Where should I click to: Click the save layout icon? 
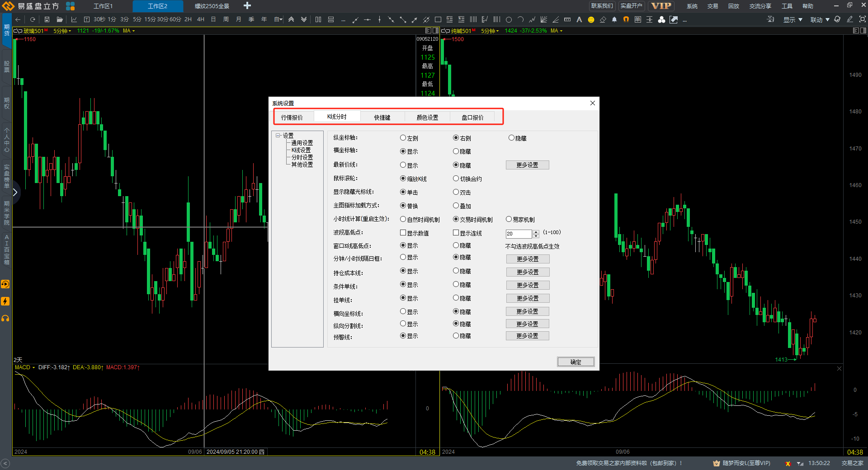pyautogui.click(x=47, y=19)
